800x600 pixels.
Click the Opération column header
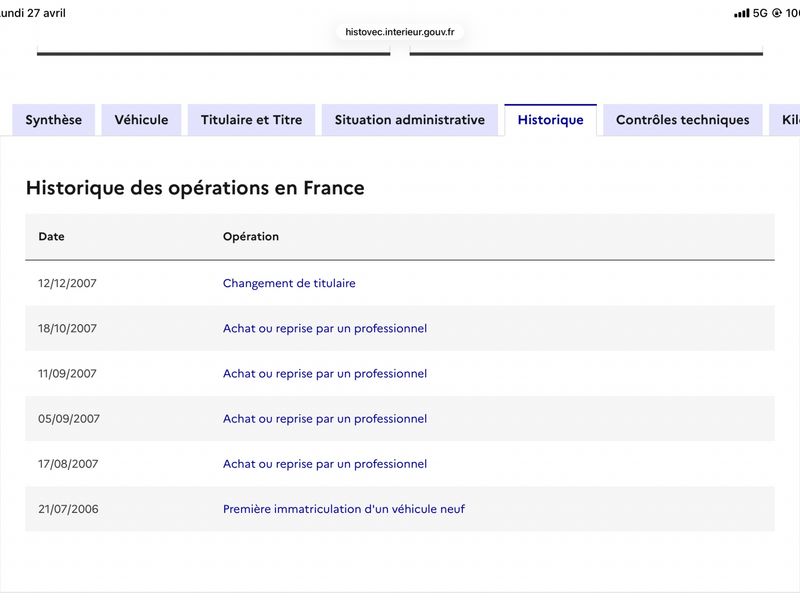point(251,237)
